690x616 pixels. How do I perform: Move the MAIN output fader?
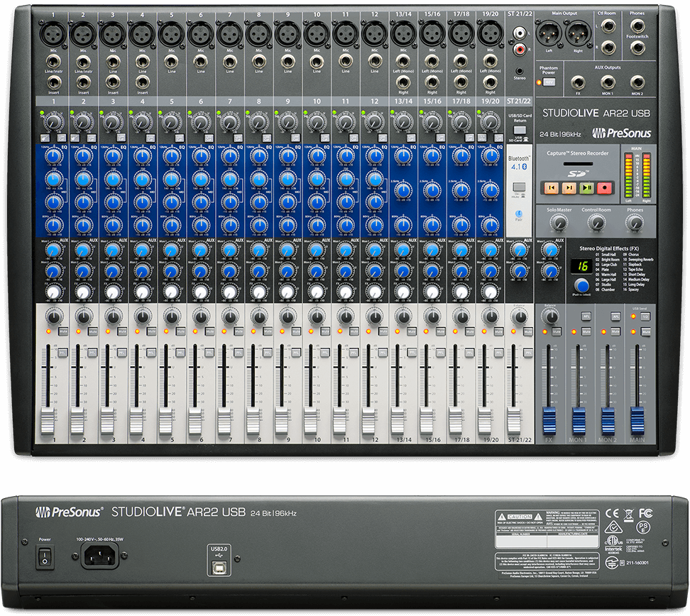(637, 420)
